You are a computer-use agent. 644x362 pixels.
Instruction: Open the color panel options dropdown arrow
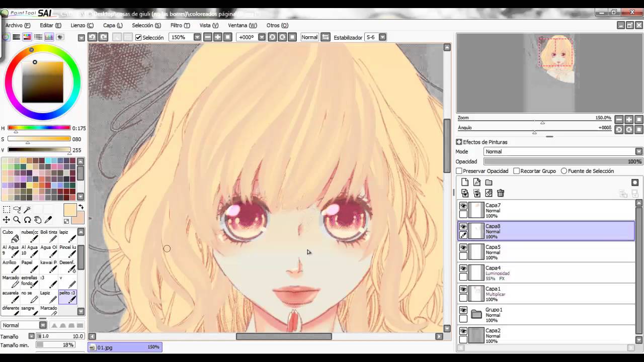(81, 37)
